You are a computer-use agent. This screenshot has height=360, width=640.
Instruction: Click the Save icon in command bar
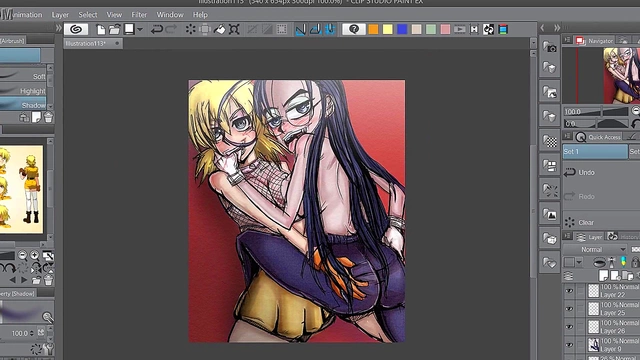[x=129, y=29]
